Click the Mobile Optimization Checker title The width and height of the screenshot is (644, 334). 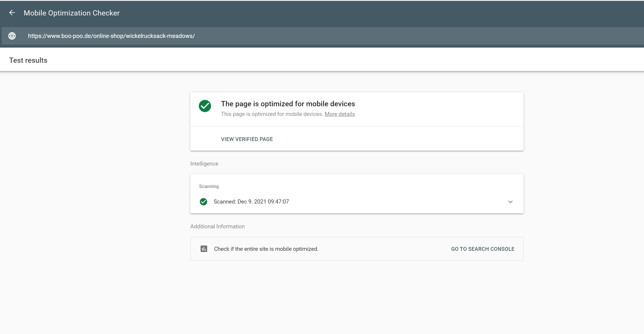click(72, 13)
